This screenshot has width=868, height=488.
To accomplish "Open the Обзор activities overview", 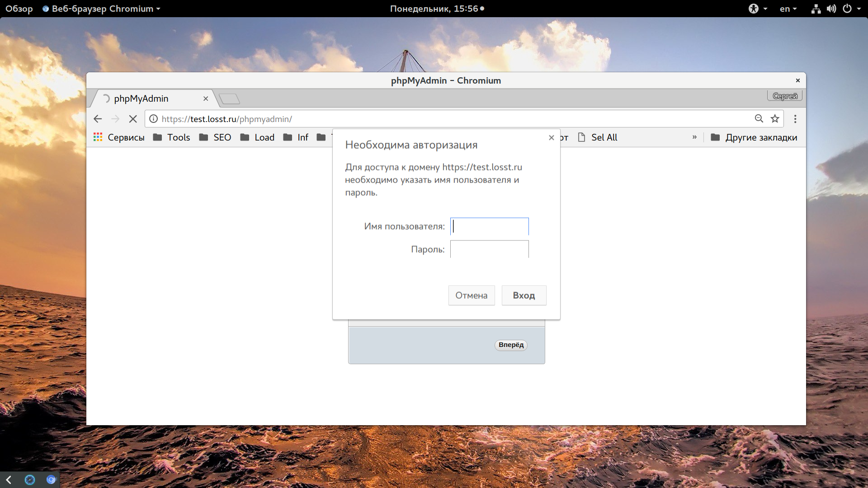I will (x=19, y=9).
